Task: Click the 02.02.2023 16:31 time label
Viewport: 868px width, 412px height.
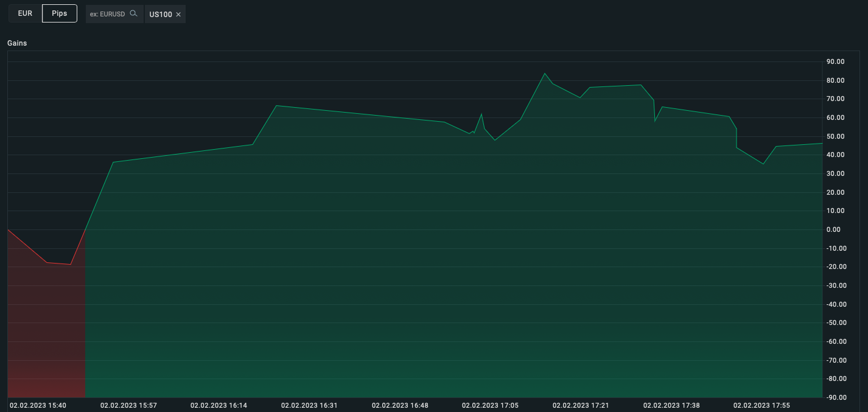Action: point(309,405)
